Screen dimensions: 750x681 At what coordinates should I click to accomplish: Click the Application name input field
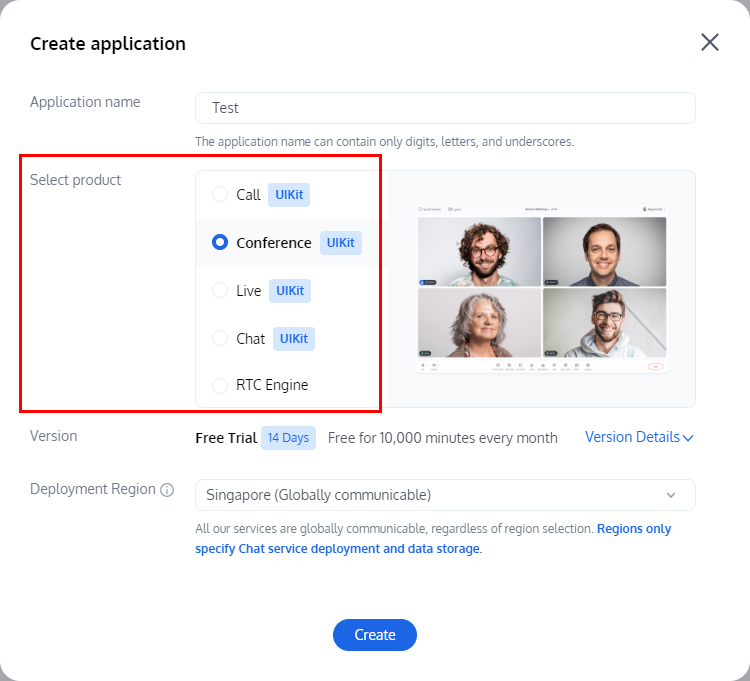pos(445,108)
